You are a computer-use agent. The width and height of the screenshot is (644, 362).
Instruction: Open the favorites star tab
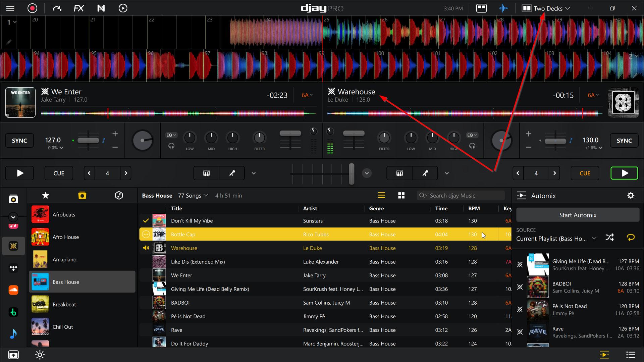point(46,195)
